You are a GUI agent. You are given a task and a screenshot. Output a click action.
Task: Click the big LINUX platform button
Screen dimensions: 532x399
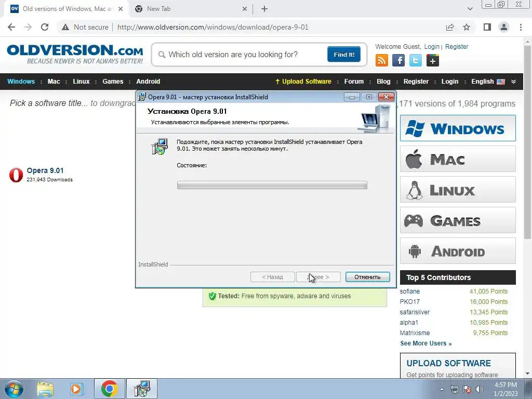pyautogui.click(x=458, y=189)
